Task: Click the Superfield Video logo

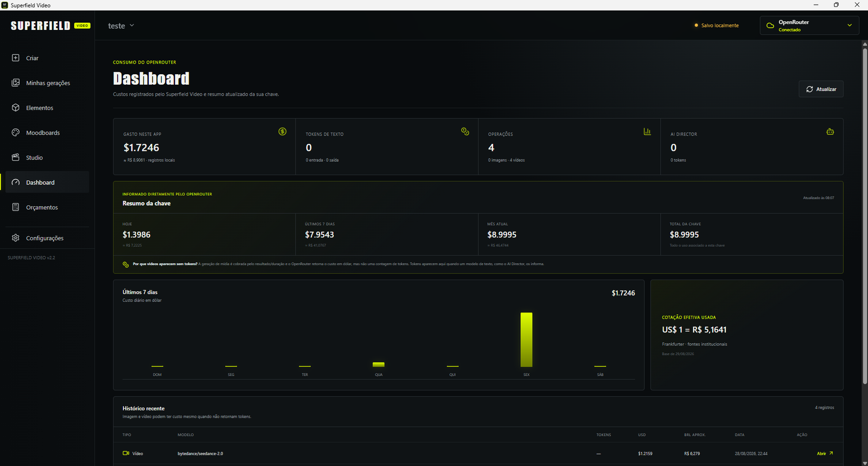Action: (x=50, y=25)
